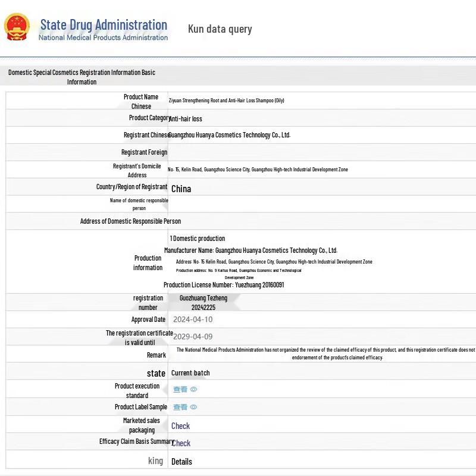Click the registrant Guangzhou Huanya Cosmetics value in Registrant Chinese row
This screenshot has width=476, height=476.
[229, 135]
